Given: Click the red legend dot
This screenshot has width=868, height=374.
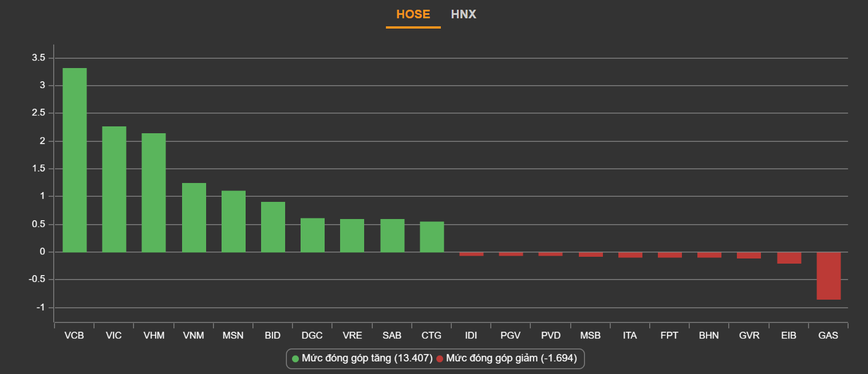Looking at the screenshot, I should pos(440,359).
